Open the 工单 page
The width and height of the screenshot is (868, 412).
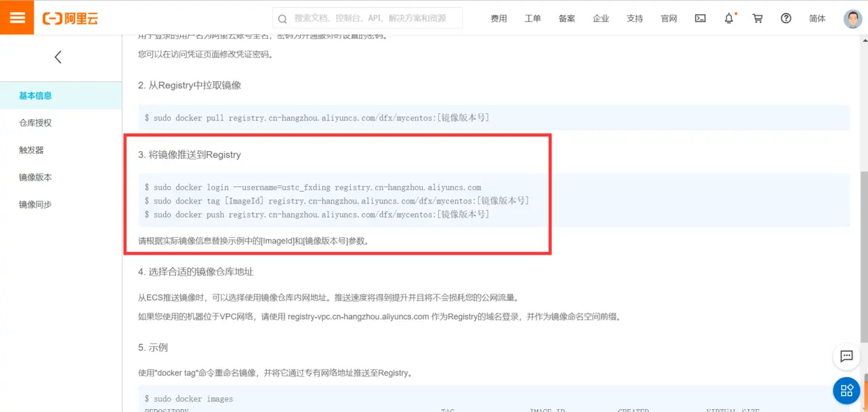tap(533, 18)
